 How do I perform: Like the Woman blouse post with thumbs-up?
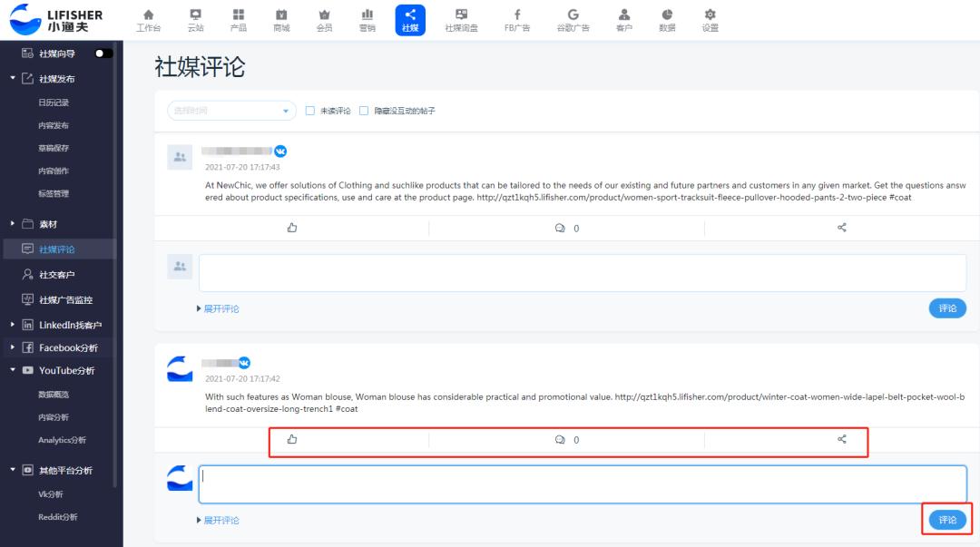[292, 439]
